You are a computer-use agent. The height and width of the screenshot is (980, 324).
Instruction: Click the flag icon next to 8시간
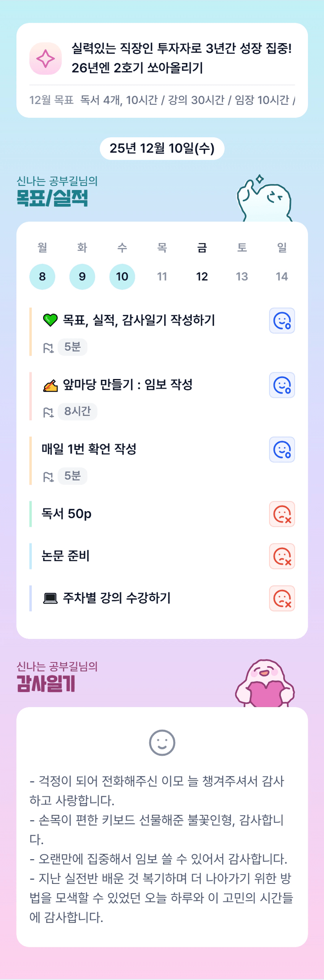(x=48, y=412)
